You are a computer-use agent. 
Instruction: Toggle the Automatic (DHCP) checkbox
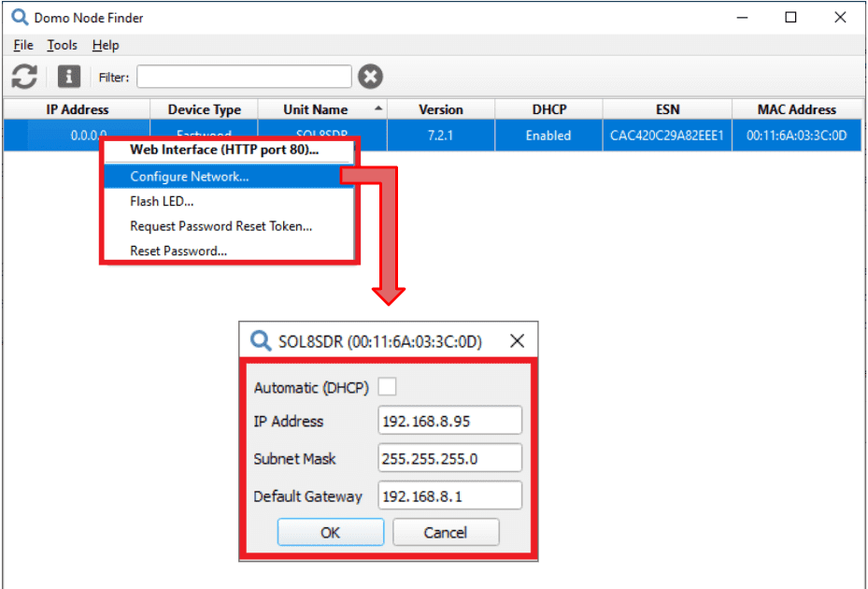[387, 387]
